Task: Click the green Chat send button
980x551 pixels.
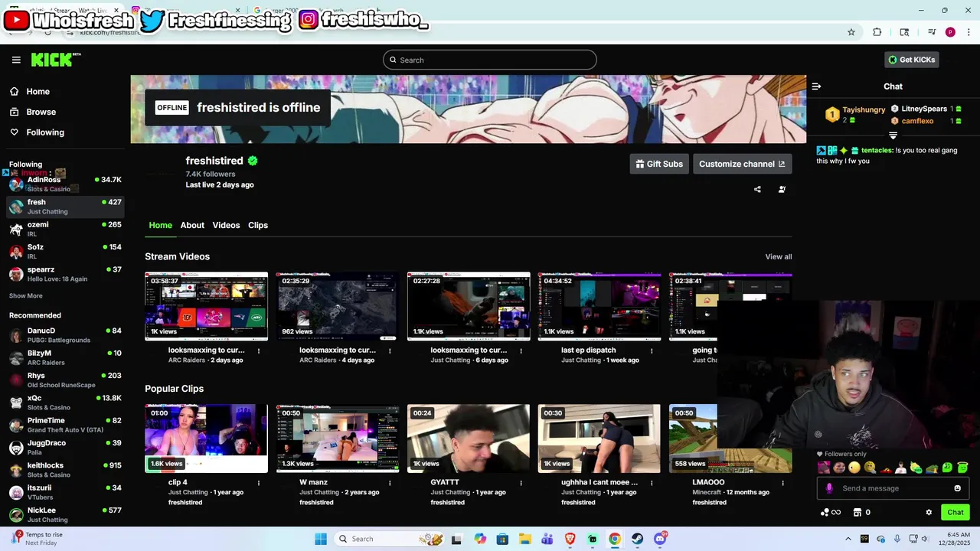Action: (x=955, y=513)
